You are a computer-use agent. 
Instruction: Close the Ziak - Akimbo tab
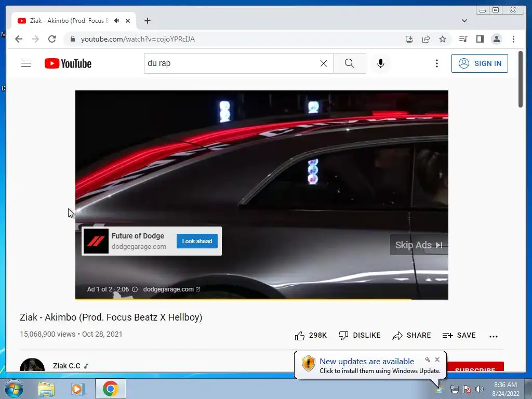128,21
